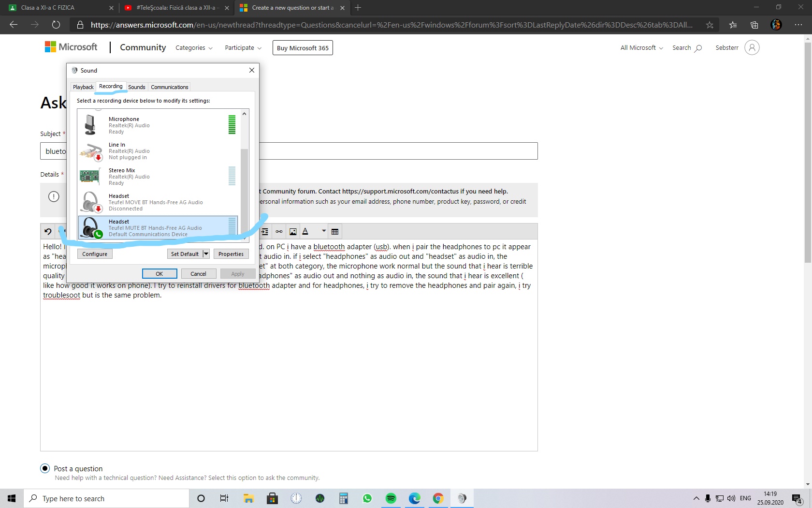
Task: Close the Sound dialog window
Action: (252, 70)
